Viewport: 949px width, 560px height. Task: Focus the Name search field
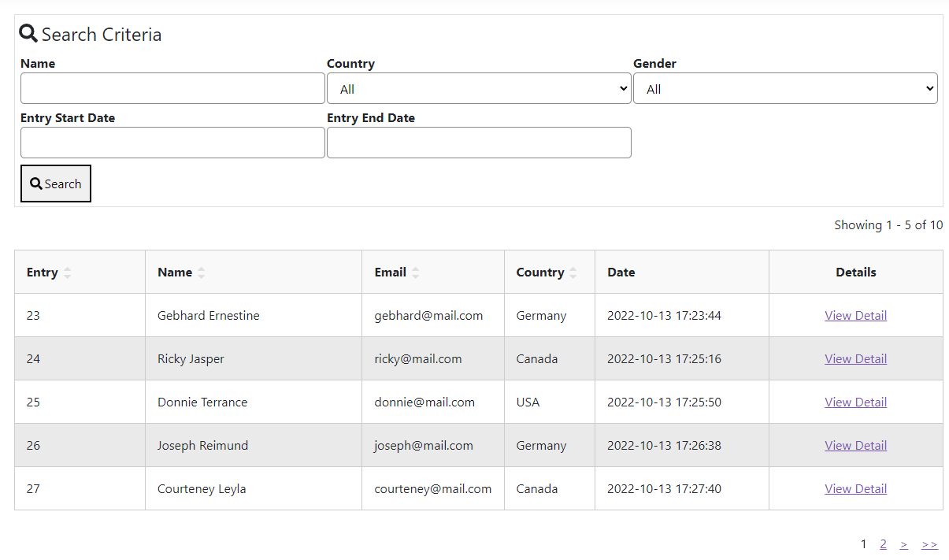point(172,88)
